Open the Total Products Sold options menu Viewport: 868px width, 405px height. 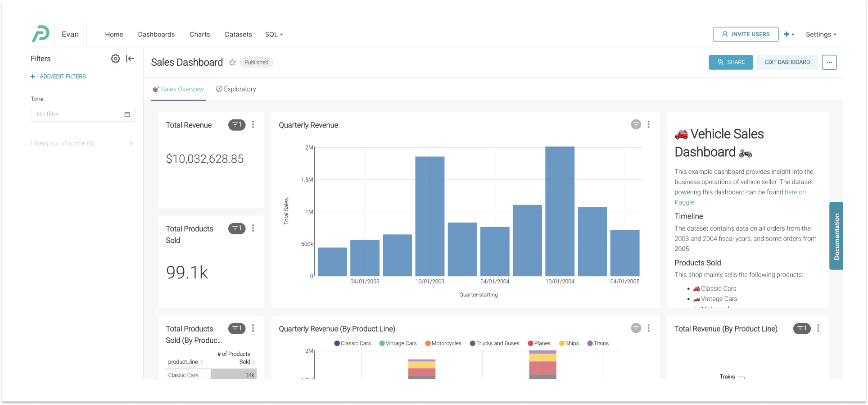[x=253, y=228]
